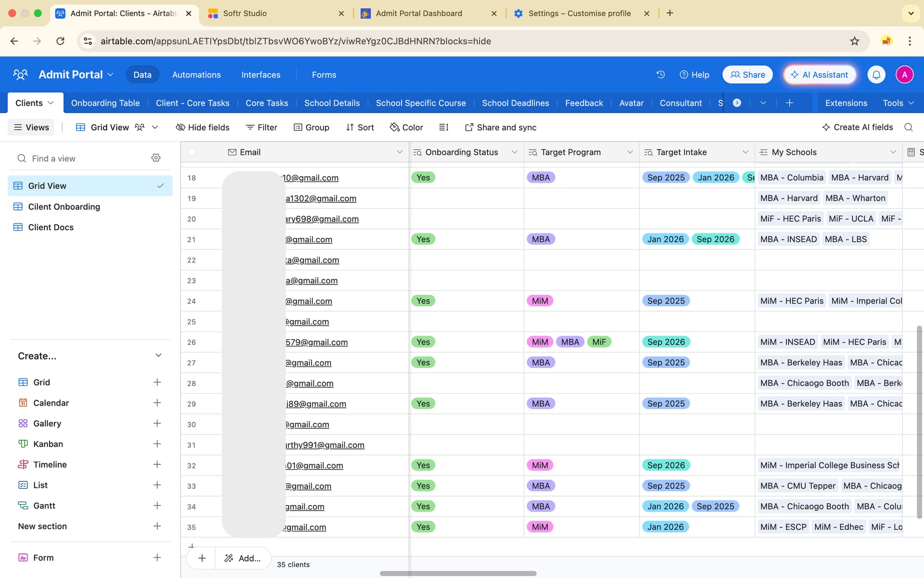924x578 pixels.
Task: Go back in the browser
Action: pos(14,41)
